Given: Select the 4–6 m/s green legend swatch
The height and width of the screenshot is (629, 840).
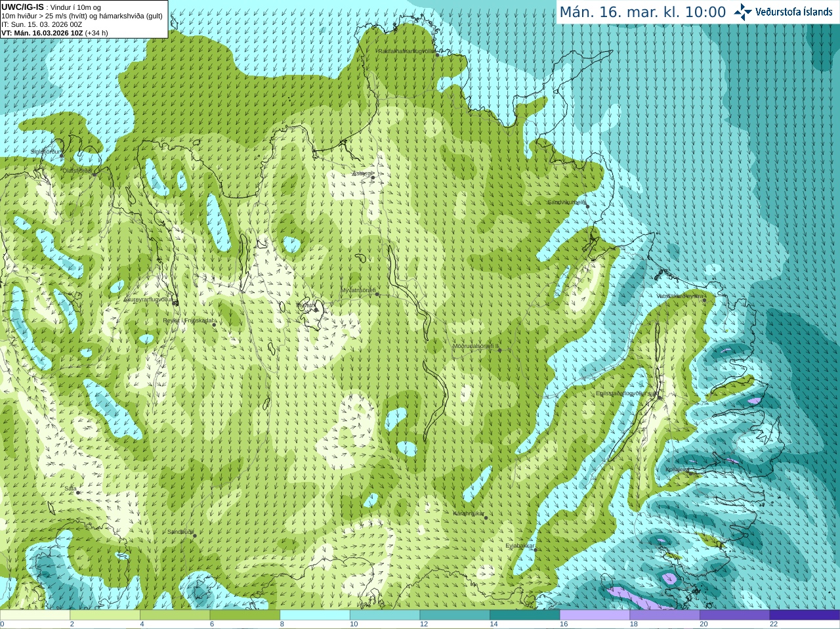Looking at the screenshot, I should (175, 615).
